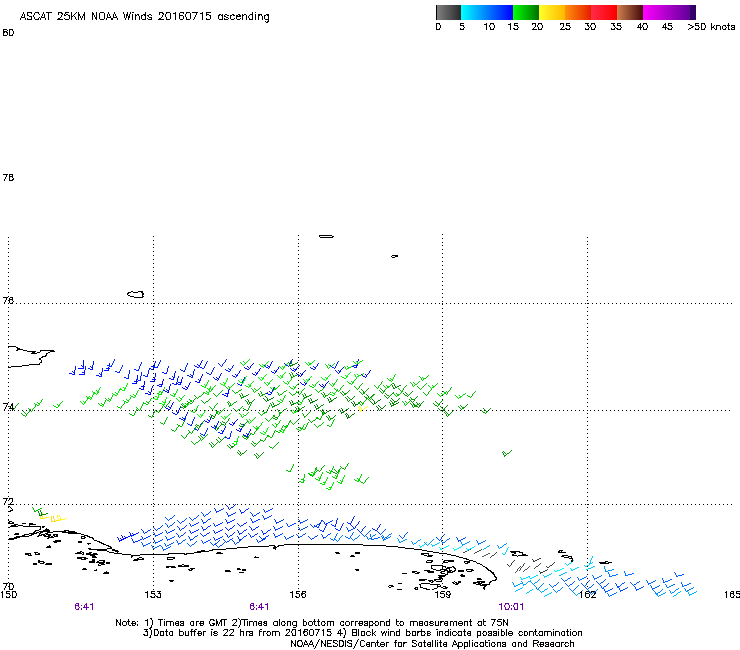Pick the brown 35-40 knots legend segment

pyautogui.click(x=630, y=12)
